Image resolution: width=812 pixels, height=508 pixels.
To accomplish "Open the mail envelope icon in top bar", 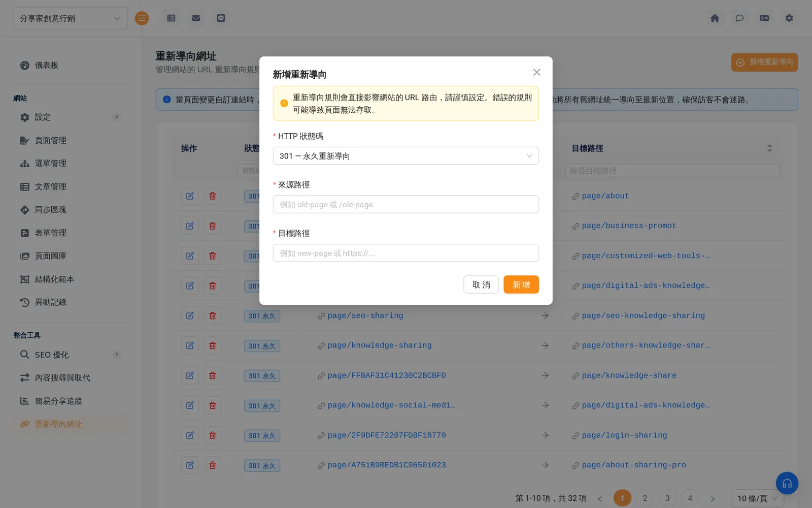I will 196,18.
